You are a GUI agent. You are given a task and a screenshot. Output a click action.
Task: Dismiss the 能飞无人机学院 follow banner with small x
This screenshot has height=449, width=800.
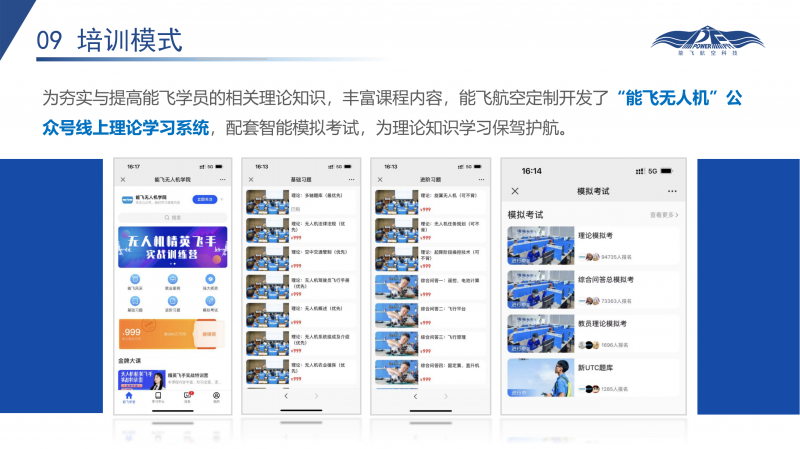tap(222, 199)
